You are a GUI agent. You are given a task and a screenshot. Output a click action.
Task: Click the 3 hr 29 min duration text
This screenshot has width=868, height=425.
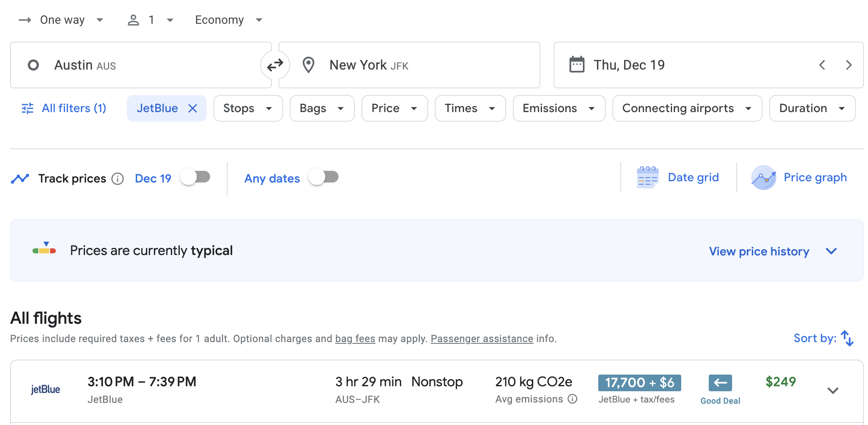(x=369, y=382)
